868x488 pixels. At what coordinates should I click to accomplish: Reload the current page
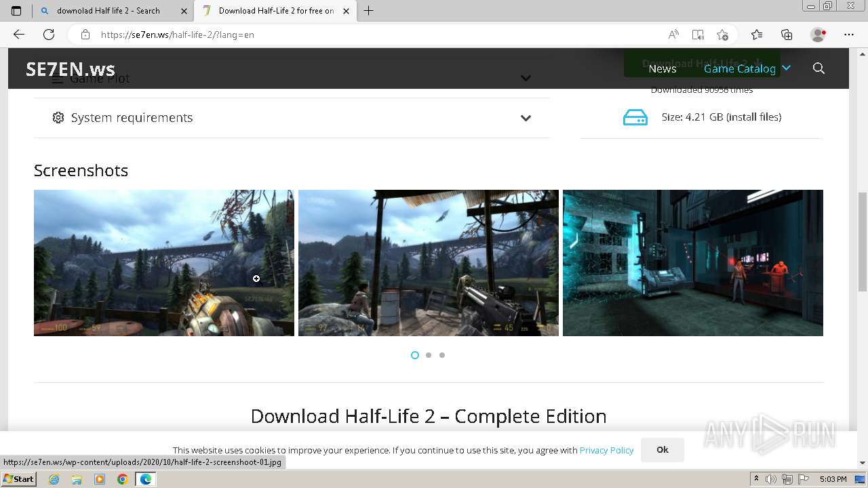coord(49,35)
